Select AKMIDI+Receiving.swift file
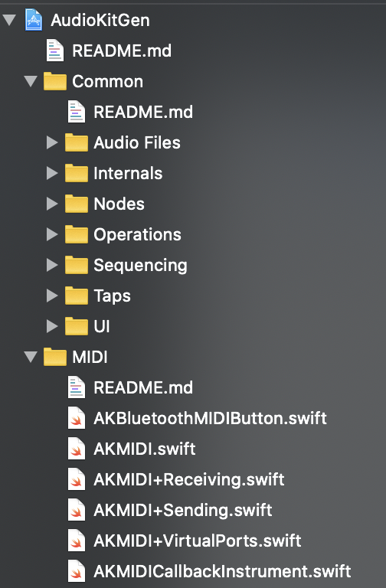 (x=189, y=479)
